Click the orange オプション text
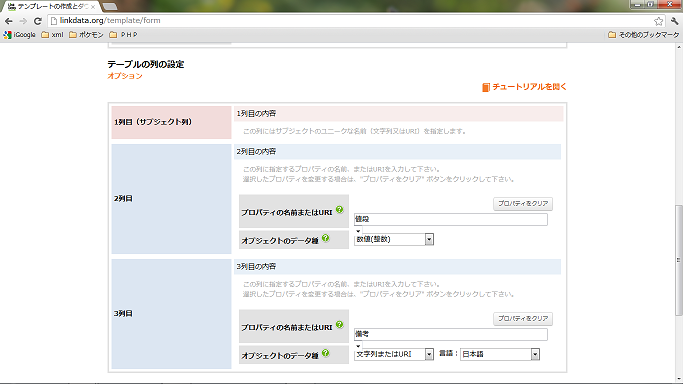Image resolution: width=683 pixels, height=384 pixels. [x=125, y=76]
